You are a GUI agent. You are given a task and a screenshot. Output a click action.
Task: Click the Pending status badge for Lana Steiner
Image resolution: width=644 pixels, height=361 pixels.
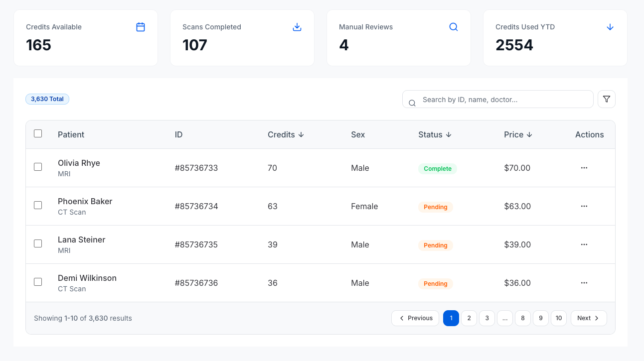pos(436,245)
